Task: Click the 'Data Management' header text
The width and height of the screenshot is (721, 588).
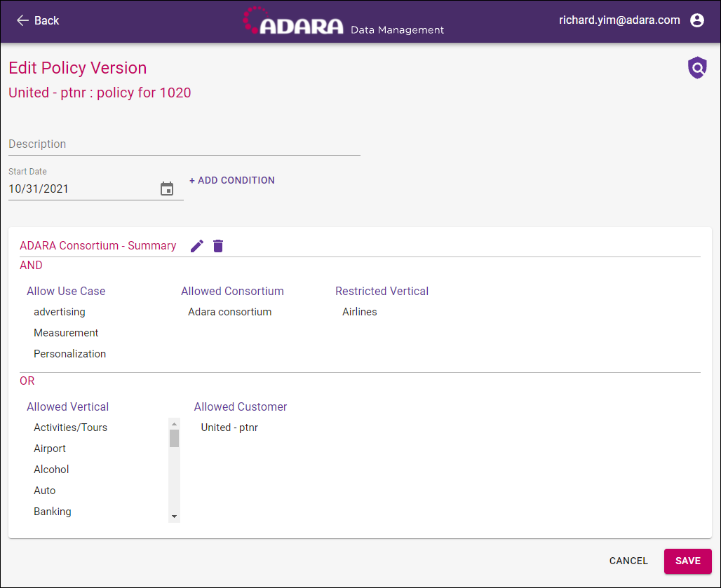Action: [397, 30]
